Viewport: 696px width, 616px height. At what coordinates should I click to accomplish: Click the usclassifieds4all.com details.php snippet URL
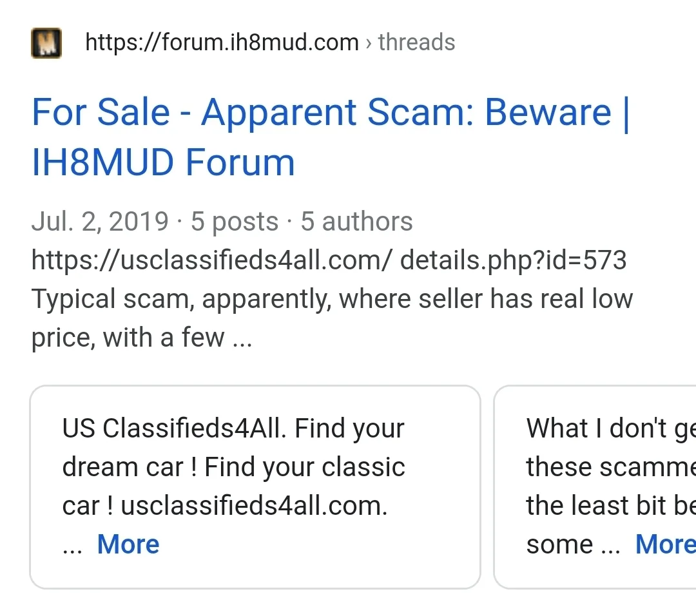point(329,260)
